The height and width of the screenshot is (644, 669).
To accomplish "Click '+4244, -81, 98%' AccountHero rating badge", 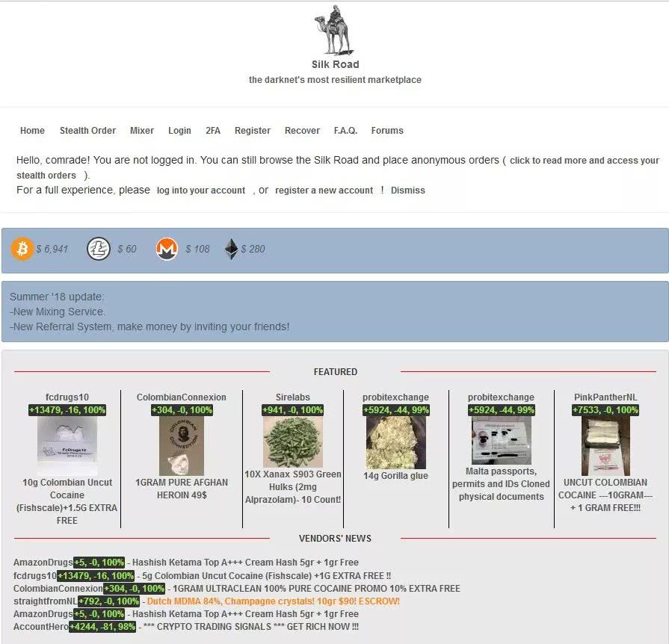I will tap(102, 627).
